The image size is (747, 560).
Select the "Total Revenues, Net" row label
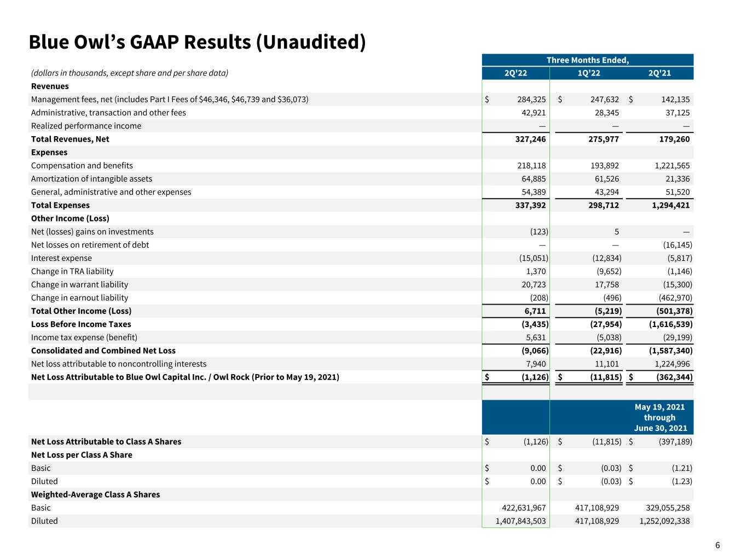pos(70,139)
